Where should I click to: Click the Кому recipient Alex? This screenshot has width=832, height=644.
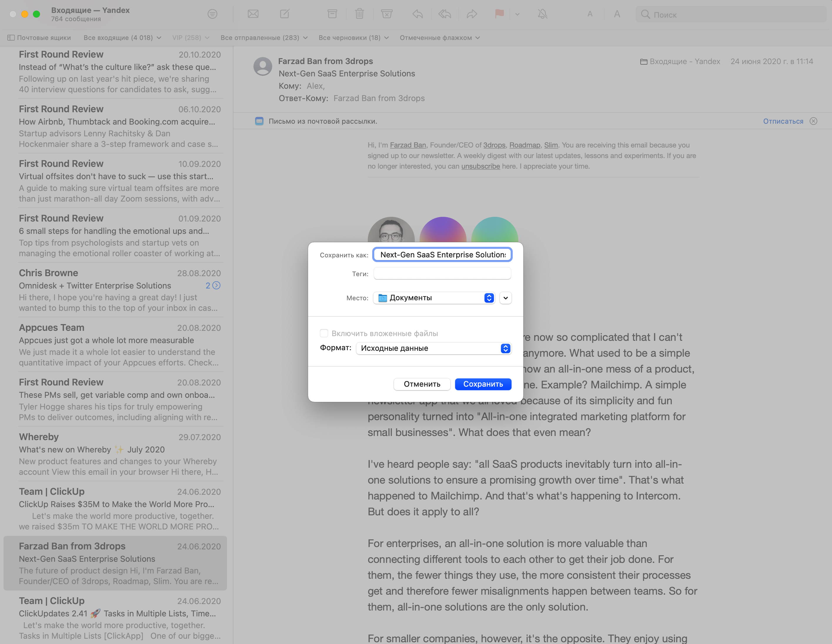pyautogui.click(x=315, y=86)
